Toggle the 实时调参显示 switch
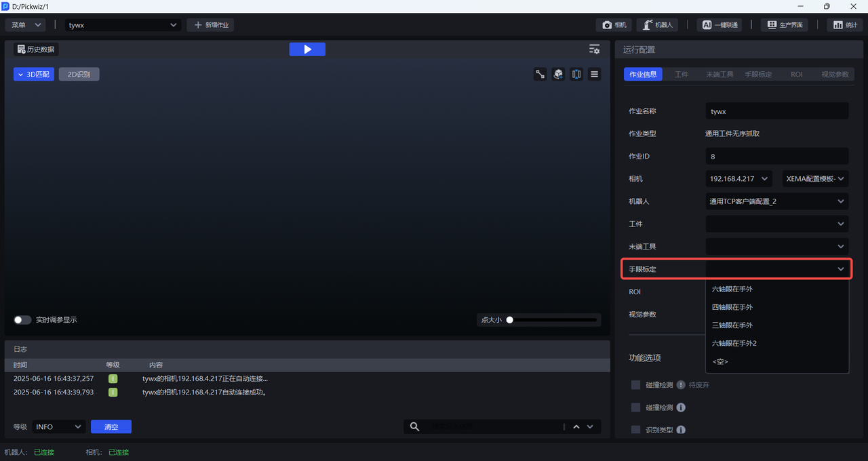 (x=22, y=320)
